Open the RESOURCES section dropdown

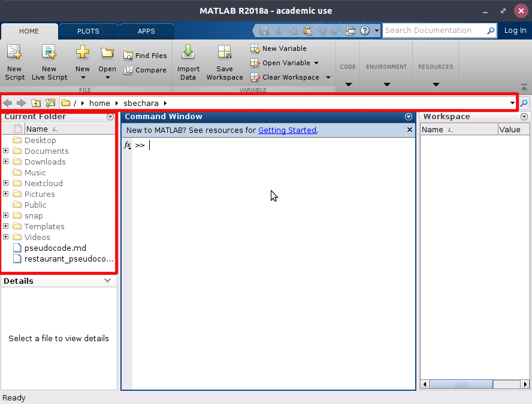click(x=436, y=84)
